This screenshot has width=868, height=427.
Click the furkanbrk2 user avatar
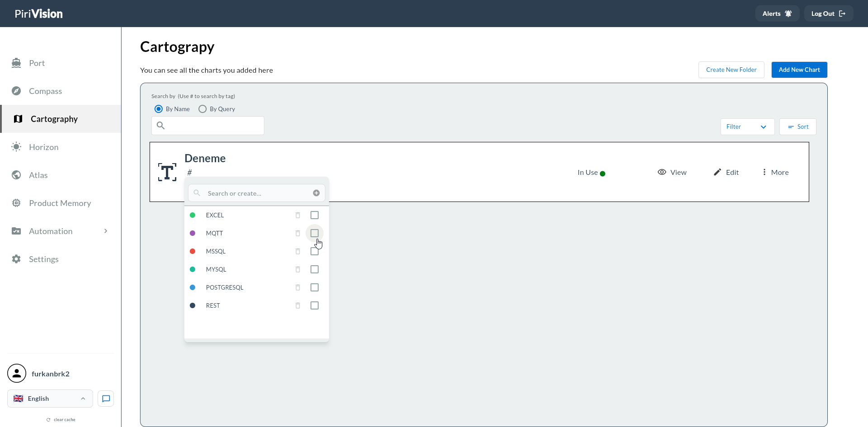(x=17, y=373)
